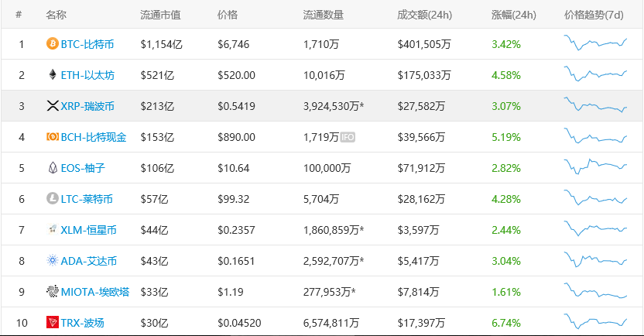Open TRX 7-day price trend sparkline
Viewport: 644px width, 336px height.
595,321
